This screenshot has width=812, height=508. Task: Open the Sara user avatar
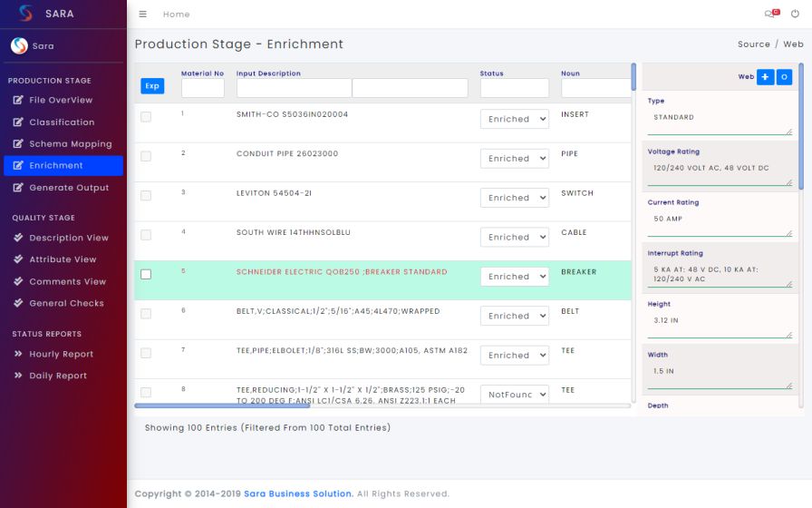coord(19,45)
